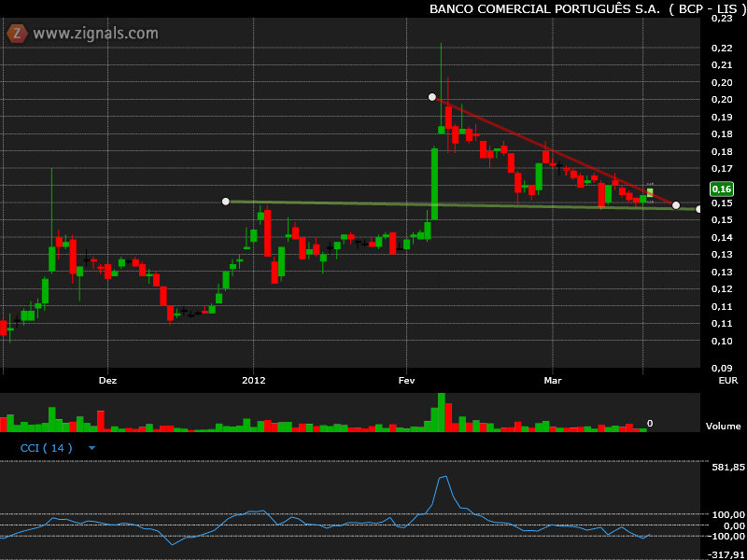
Task: Select the horizontal green support line
Action: click(462, 205)
